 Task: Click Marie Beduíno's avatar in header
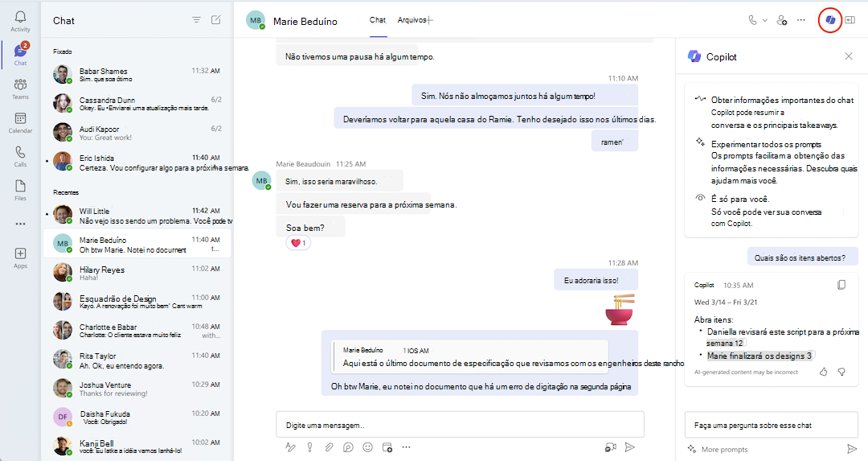256,20
